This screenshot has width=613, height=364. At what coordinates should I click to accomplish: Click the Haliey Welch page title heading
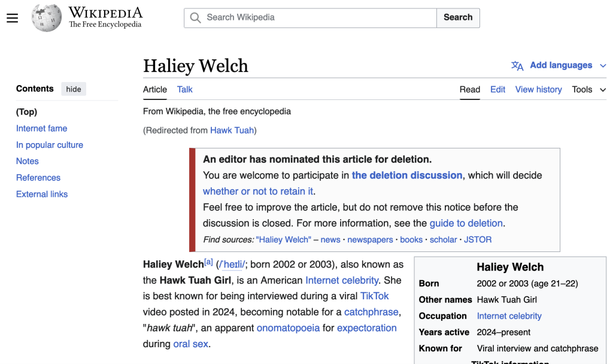point(196,66)
